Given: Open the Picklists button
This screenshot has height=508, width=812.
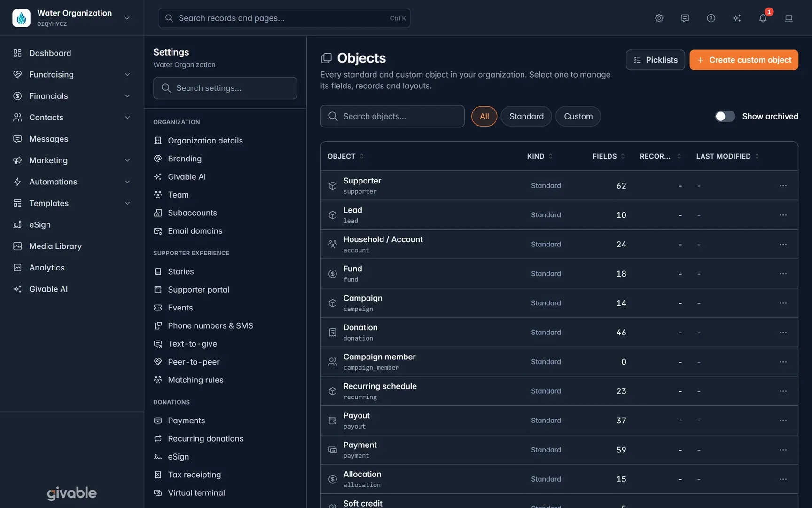Looking at the screenshot, I should (x=655, y=60).
